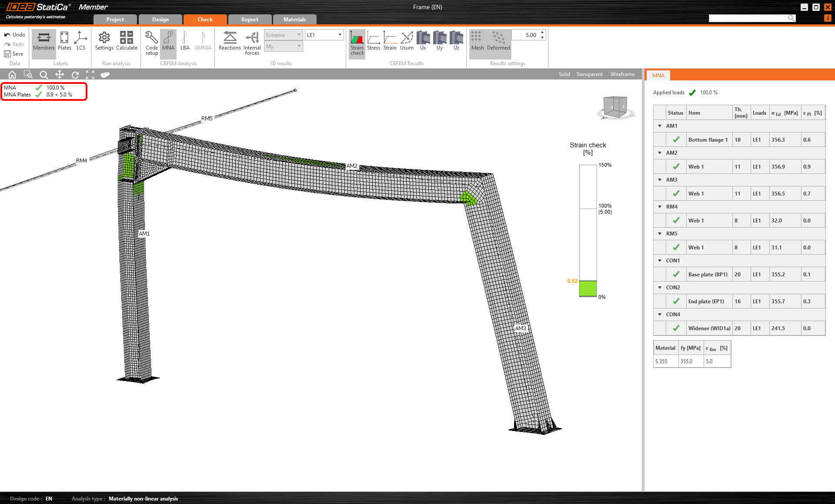Switch to the Report tab

point(250,20)
